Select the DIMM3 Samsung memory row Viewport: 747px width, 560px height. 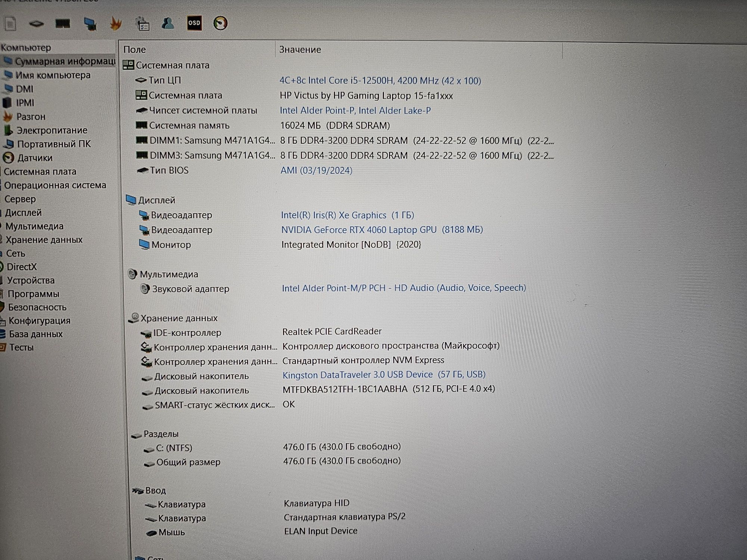click(x=345, y=155)
